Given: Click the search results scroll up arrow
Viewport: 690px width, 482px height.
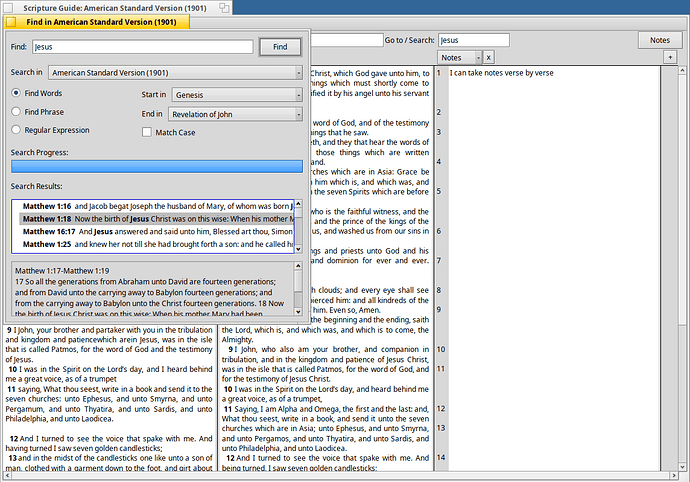Looking at the screenshot, I should pos(298,204).
